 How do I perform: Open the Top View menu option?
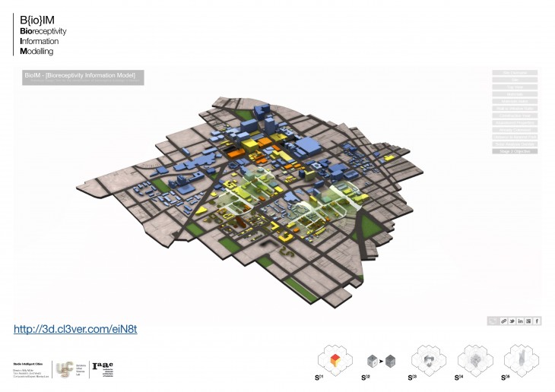[515, 87]
